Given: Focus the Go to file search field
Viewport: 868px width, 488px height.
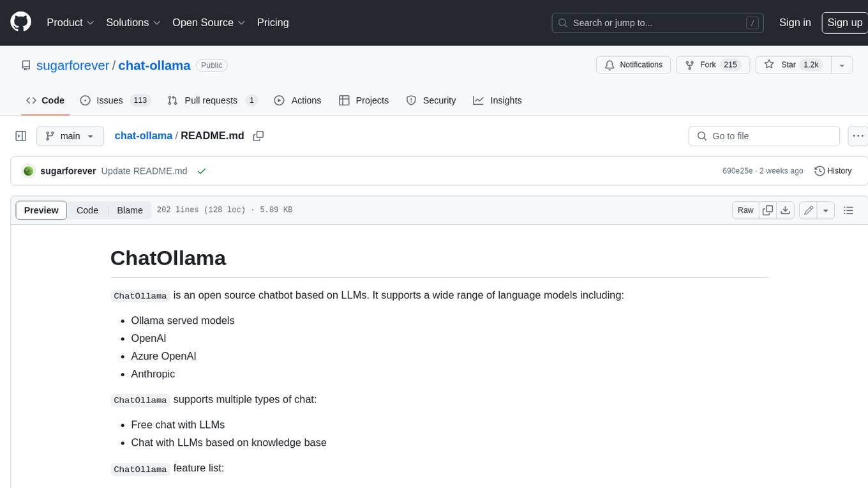Looking at the screenshot, I should click(x=764, y=136).
